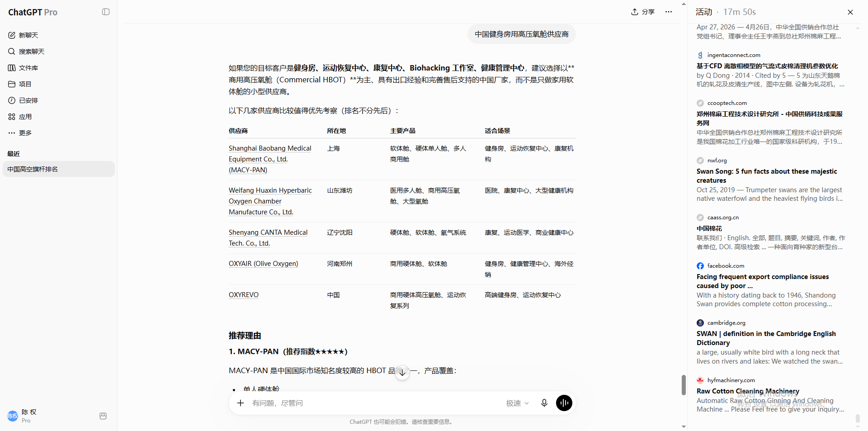Open 应用 apps section

click(59, 117)
